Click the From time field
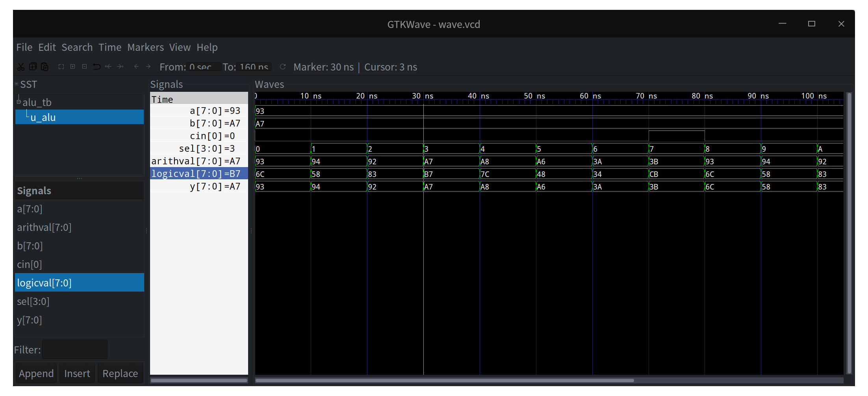Viewport: 868px width, 396px height. pyautogui.click(x=203, y=67)
